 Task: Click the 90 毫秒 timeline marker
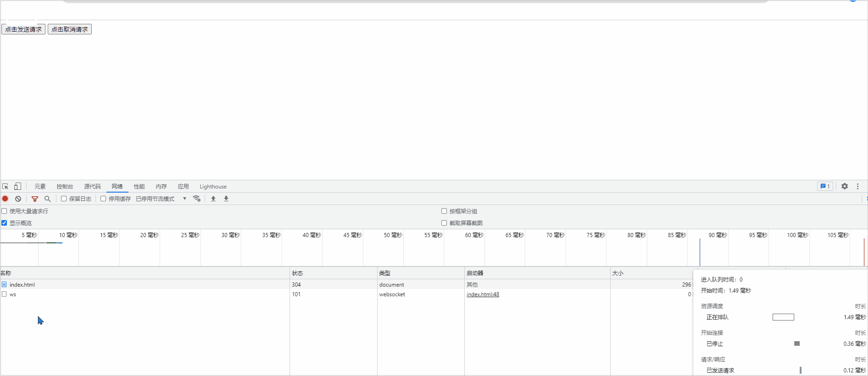[x=718, y=235]
